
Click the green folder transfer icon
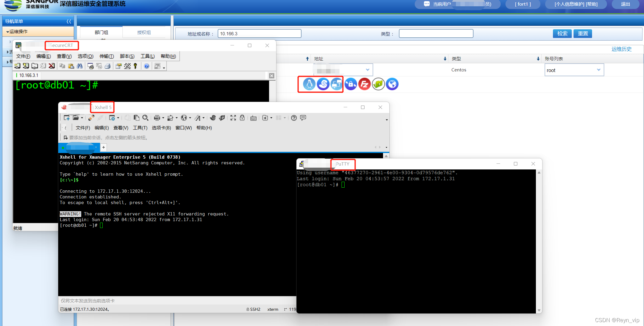[x=378, y=84]
